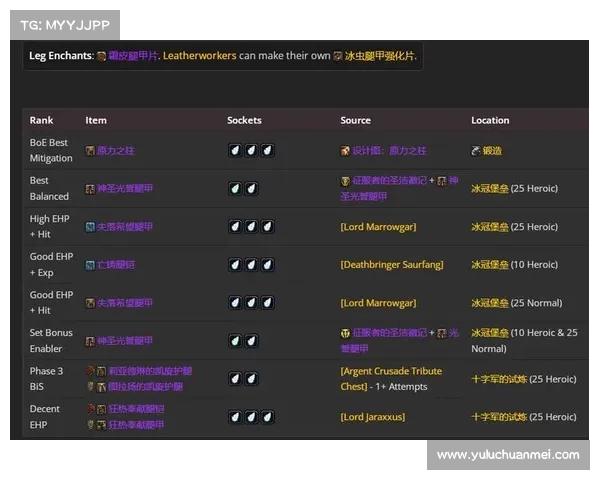The height and width of the screenshot is (480, 600).
Task: Click a socket in Good EHP + Hit row
Action: 251,303
